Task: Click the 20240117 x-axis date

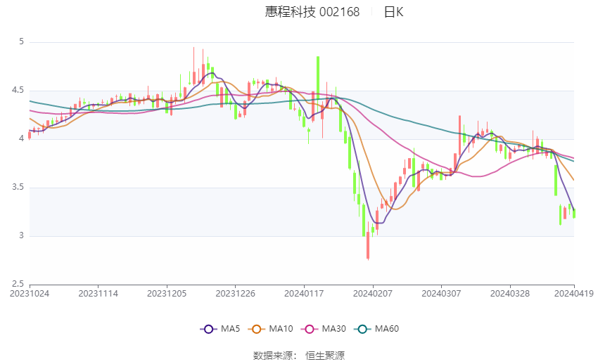Action: [x=304, y=293]
